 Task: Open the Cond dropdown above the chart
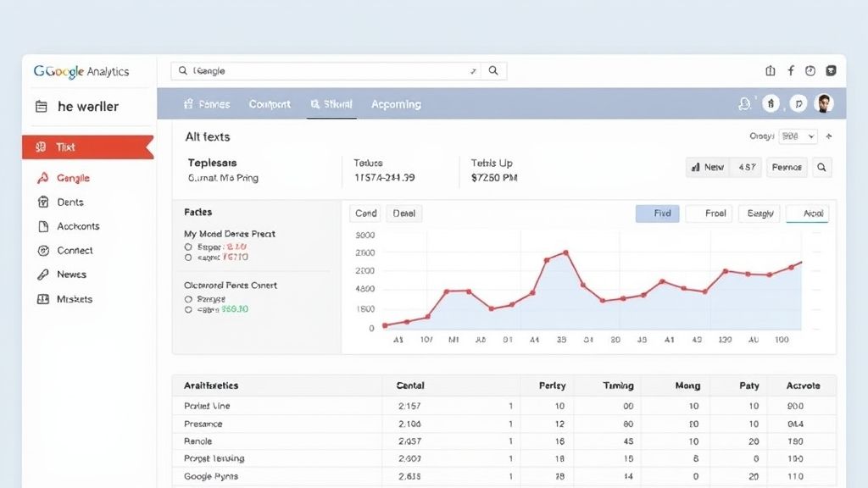(364, 213)
